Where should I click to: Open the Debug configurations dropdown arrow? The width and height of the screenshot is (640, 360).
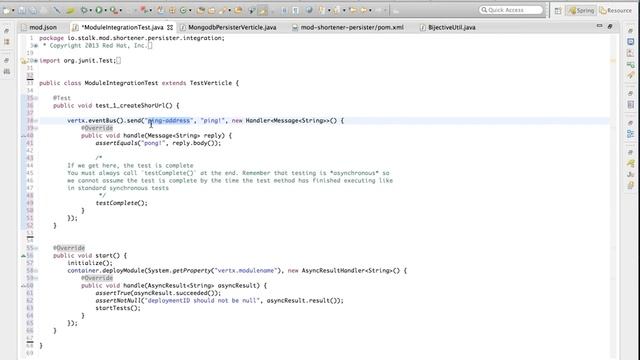tap(91, 10)
